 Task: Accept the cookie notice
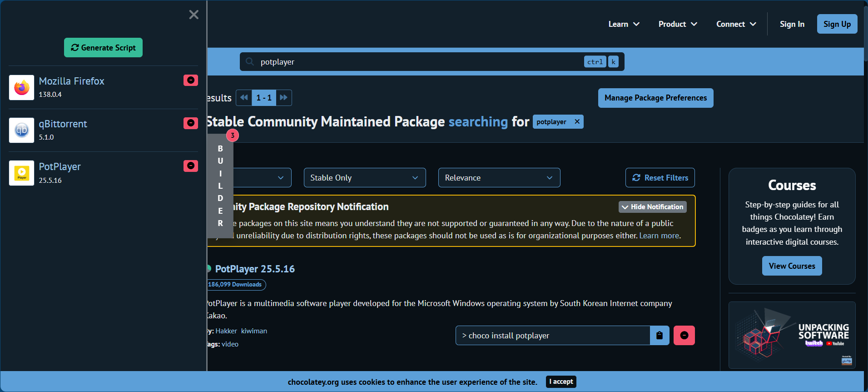pos(561,382)
